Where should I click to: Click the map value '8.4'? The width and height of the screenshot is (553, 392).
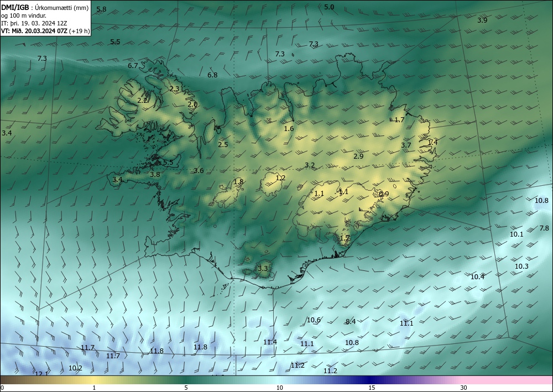pos(351,321)
